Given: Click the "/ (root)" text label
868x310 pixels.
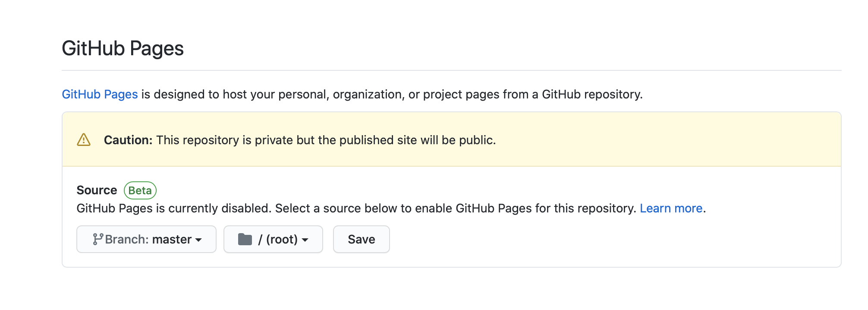Looking at the screenshot, I should pos(278,239).
